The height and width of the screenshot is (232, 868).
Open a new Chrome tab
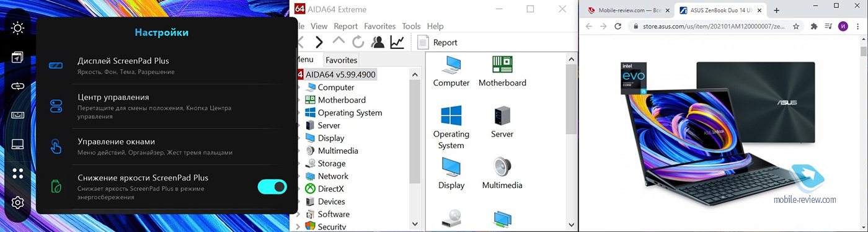[776, 11]
